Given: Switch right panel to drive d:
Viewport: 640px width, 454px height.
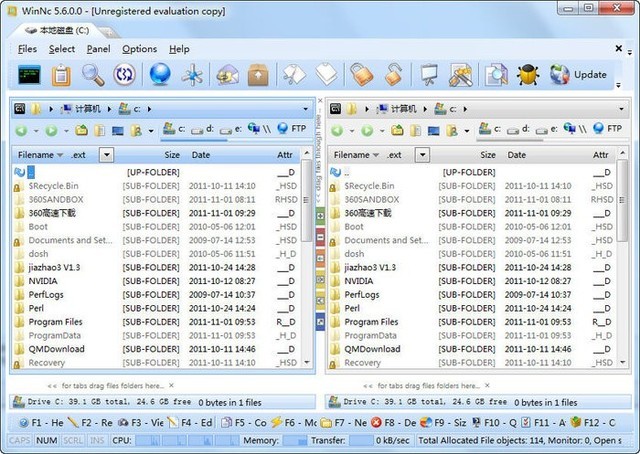Looking at the screenshot, I should click(x=519, y=129).
